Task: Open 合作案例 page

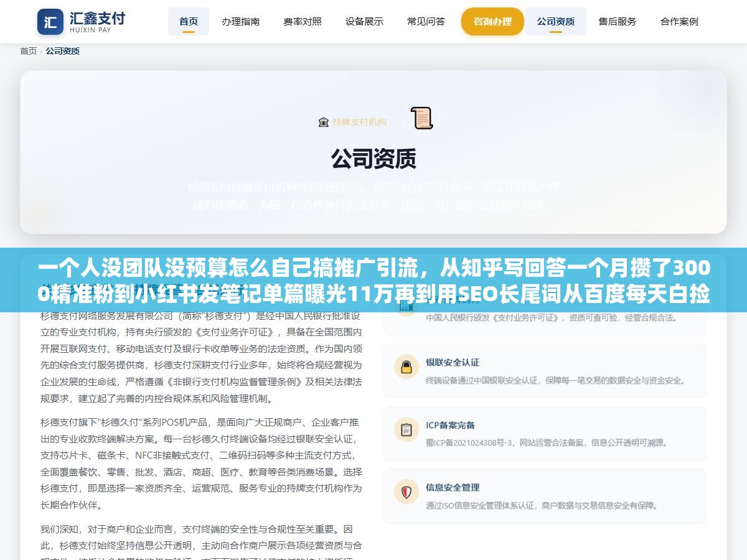Action: tap(679, 21)
